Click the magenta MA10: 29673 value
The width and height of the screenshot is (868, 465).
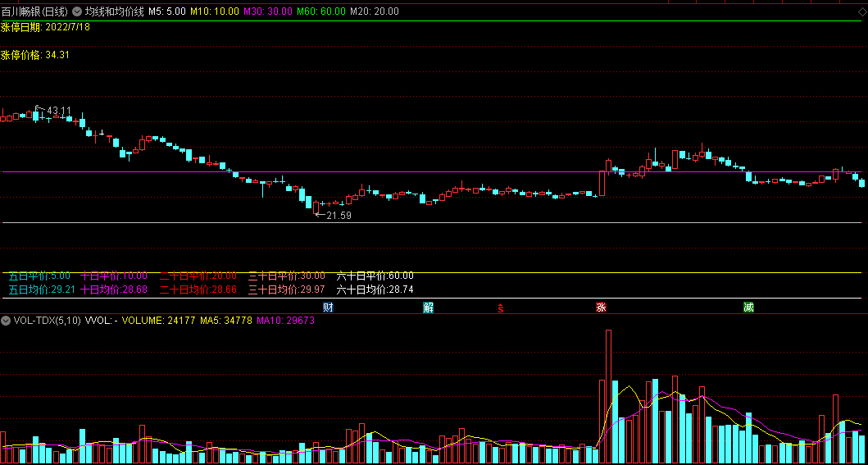[x=285, y=320]
